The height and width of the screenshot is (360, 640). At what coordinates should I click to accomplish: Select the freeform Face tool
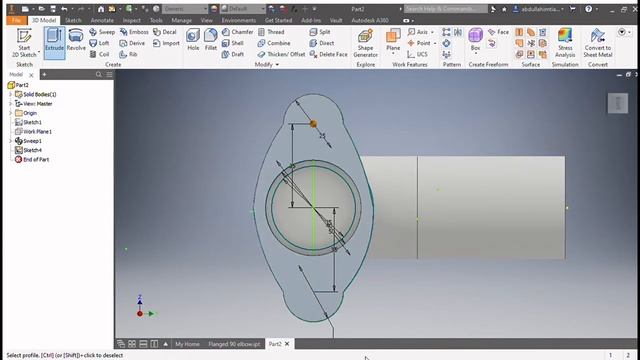coord(499,32)
